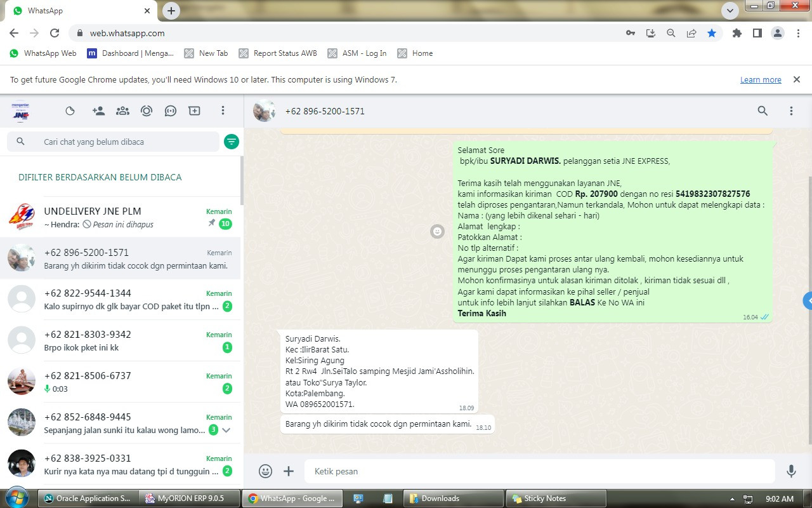812x508 pixels.
Task: Toggle the unread chats filter button
Action: 232,142
